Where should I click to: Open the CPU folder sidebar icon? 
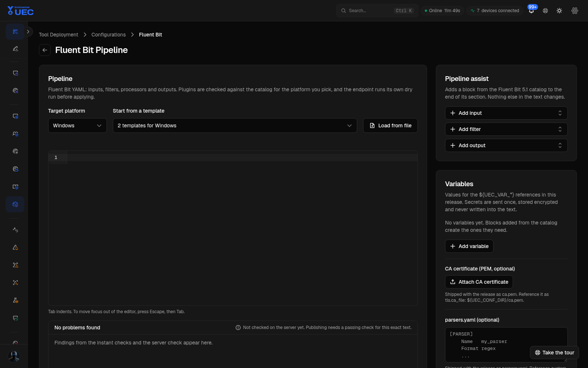[x=15, y=169]
